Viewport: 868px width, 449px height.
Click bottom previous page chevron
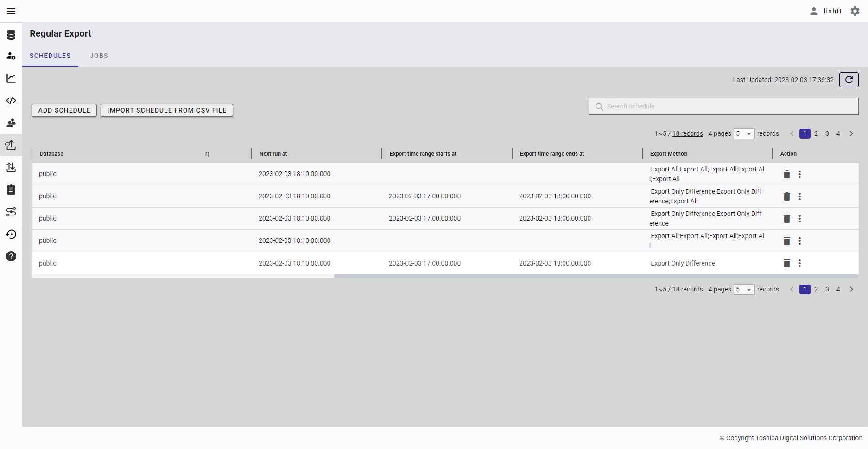pos(792,289)
